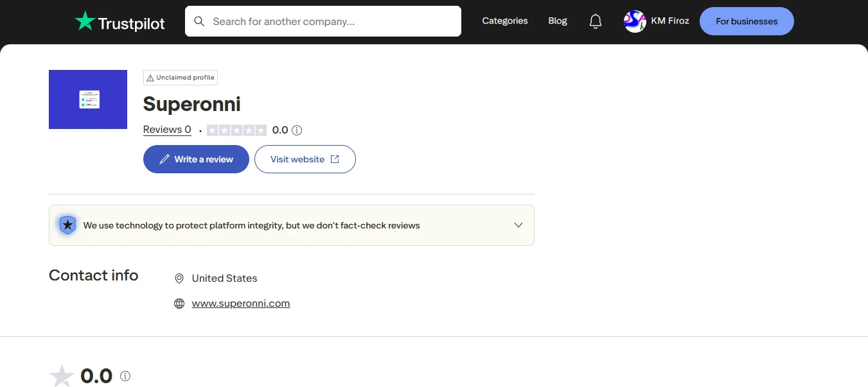This screenshot has height=387, width=868.
Task: Expand the platform integrity notice chevron
Action: coord(518,225)
